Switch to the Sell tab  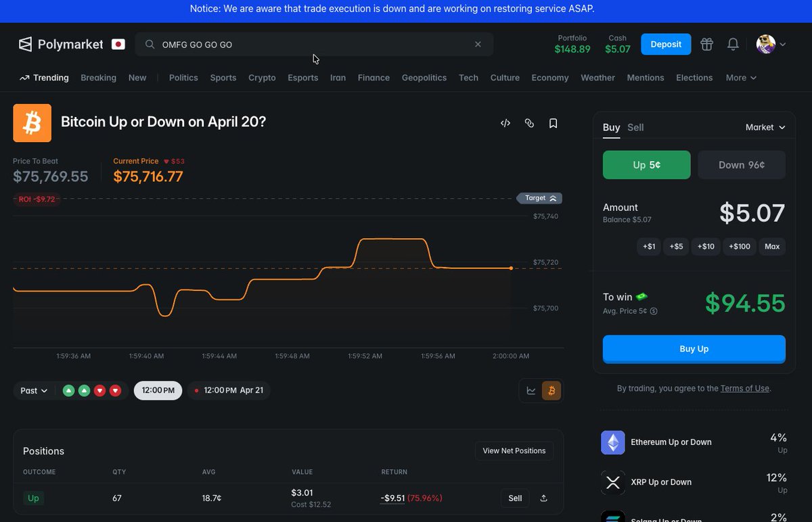(x=635, y=127)
